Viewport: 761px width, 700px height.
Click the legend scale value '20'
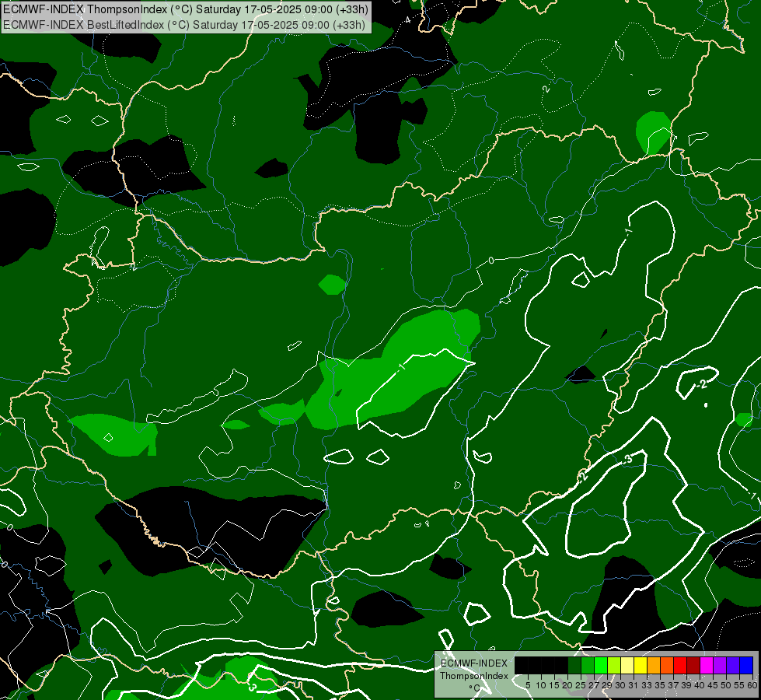tap(567, 685)
